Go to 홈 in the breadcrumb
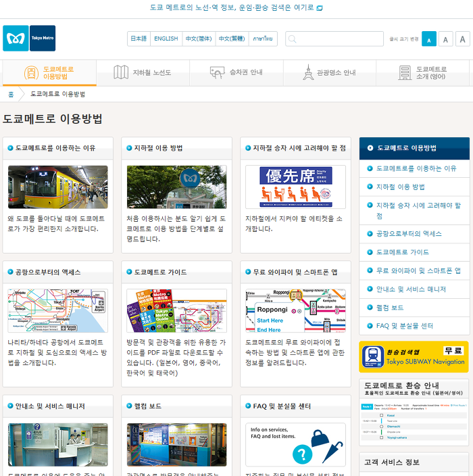The width and height of the screenshot is (473, 476). click(11, 94)
